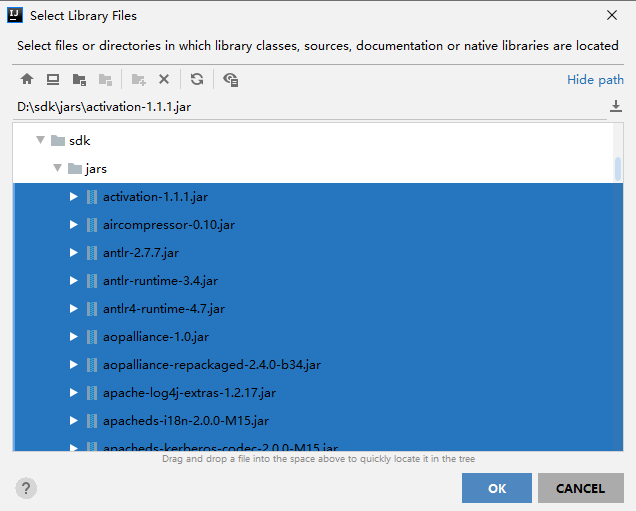Click the archive icon of aopalliance-1.0.jar
The height and width of the screenshot is (511, 636).
[92, 337]
